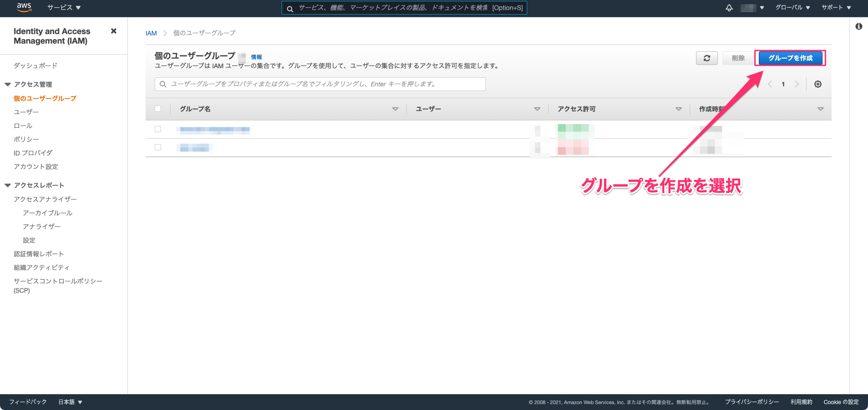
Task: Sort by 作成時刻 column arrow
Action: [x=820, y=109]
